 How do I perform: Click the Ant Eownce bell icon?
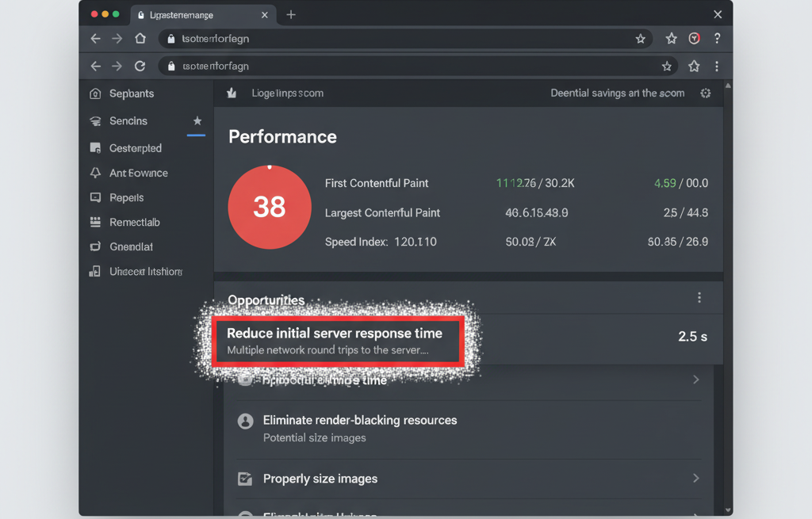(x=96, y=173)
